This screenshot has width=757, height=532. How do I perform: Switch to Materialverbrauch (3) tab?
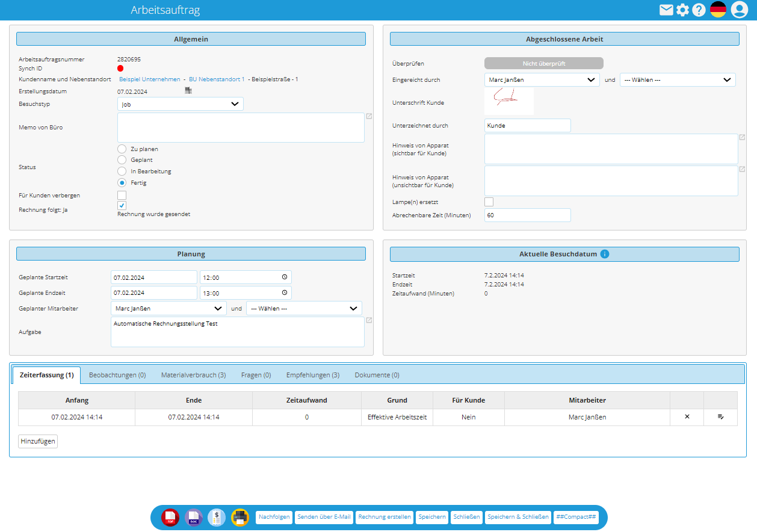193,375
